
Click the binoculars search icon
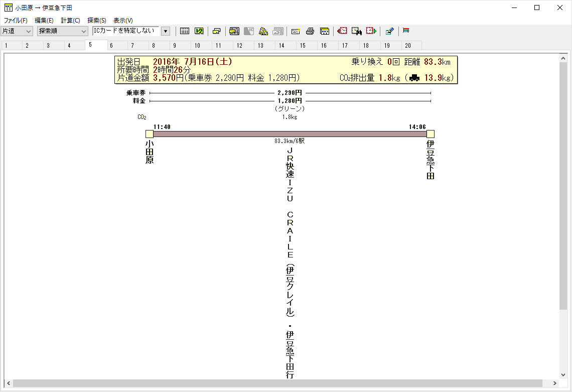pyautogui.click(x=357, y=31)
